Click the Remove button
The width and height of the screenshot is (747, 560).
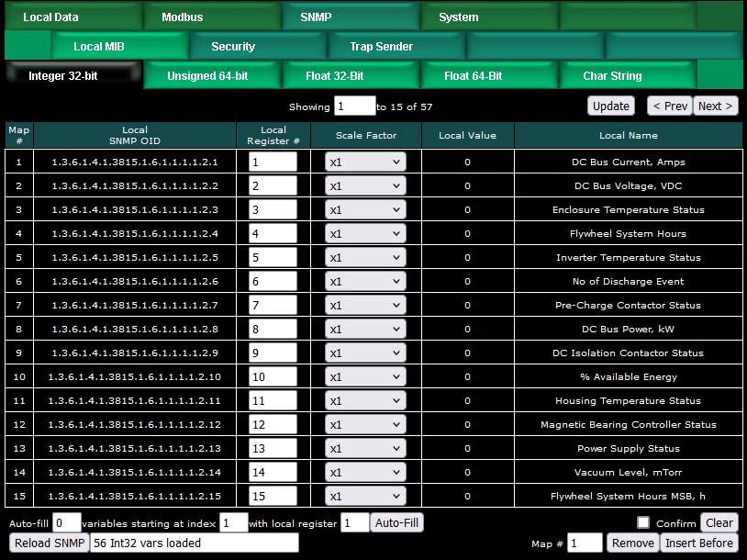point(632,543)
